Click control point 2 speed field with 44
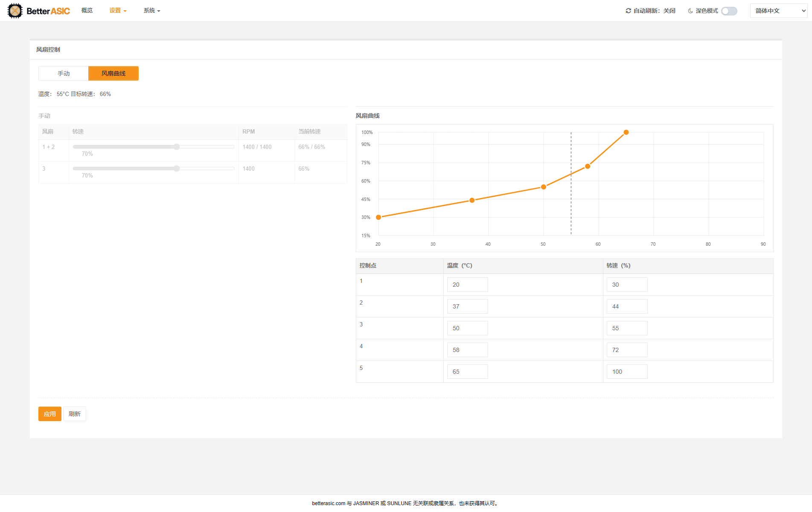Screen dimensions: 812x512 (x=627, y=306)
